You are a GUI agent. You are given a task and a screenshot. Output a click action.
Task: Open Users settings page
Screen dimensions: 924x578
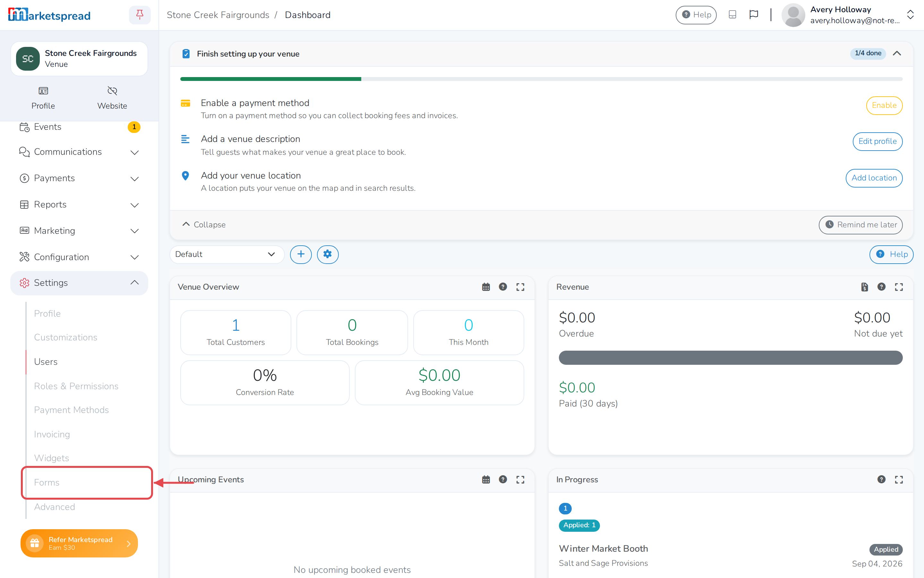click(46, 362)
